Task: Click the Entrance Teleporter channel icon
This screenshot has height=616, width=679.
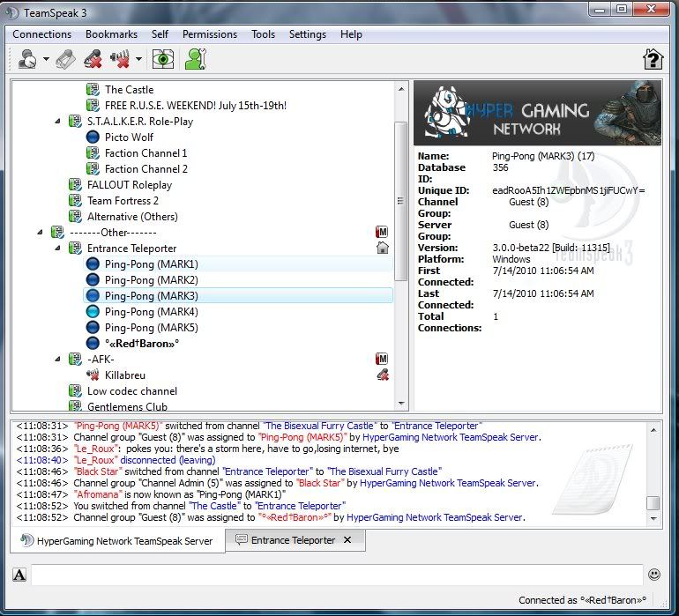Action: point(75,248)
